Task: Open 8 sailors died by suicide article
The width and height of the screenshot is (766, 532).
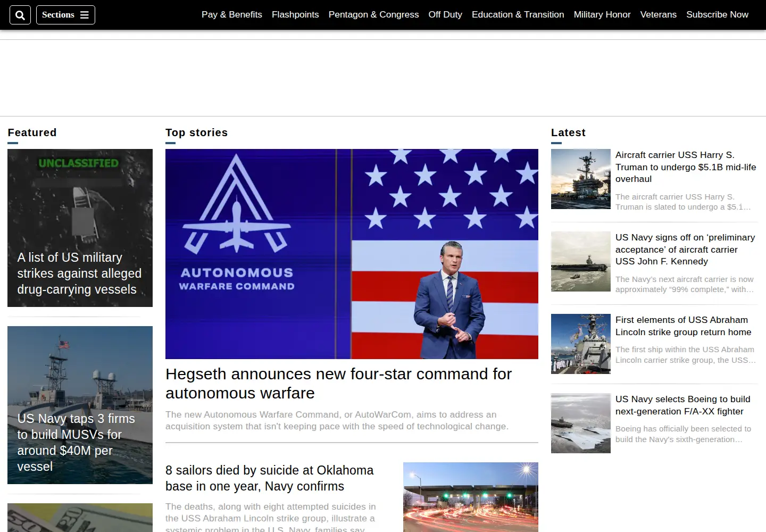Action: pyautogui.click(x=269, y=478)
